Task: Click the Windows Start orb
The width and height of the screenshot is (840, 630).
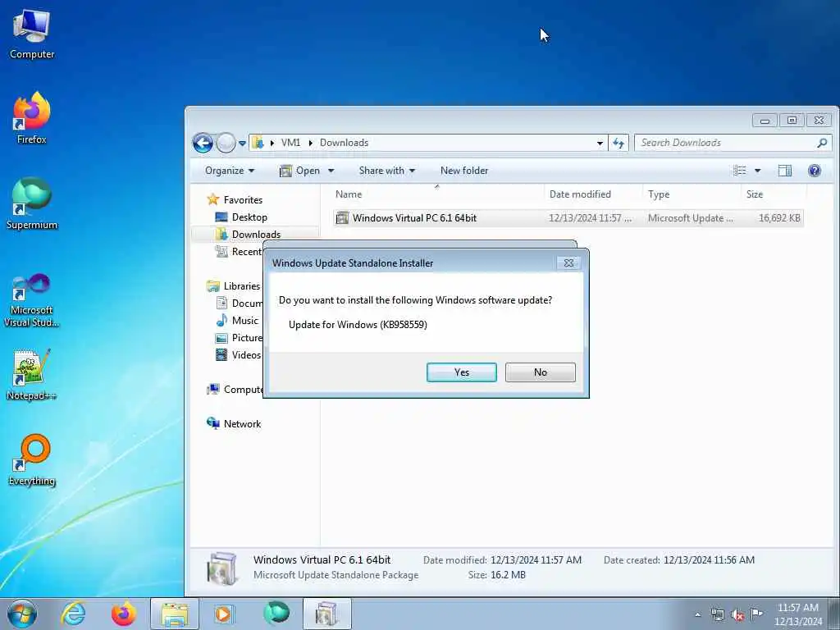Action: tap(22, 614)
